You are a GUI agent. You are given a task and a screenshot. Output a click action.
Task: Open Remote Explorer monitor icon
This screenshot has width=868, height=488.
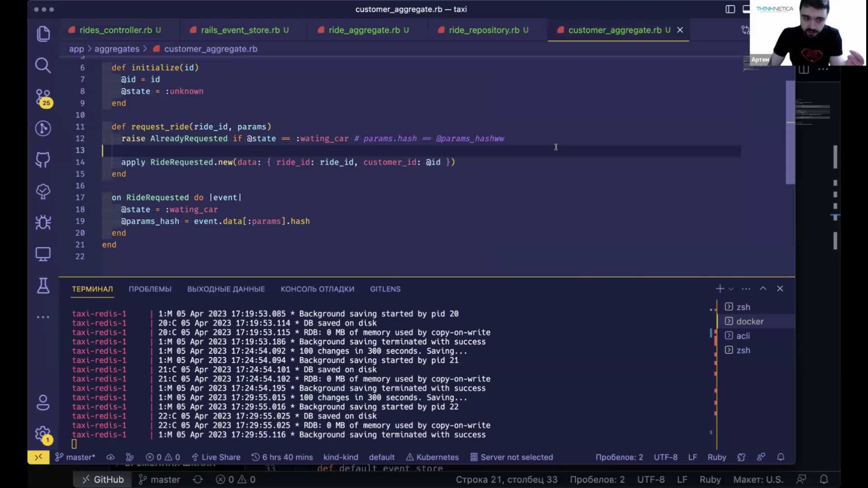click(43, 254)
